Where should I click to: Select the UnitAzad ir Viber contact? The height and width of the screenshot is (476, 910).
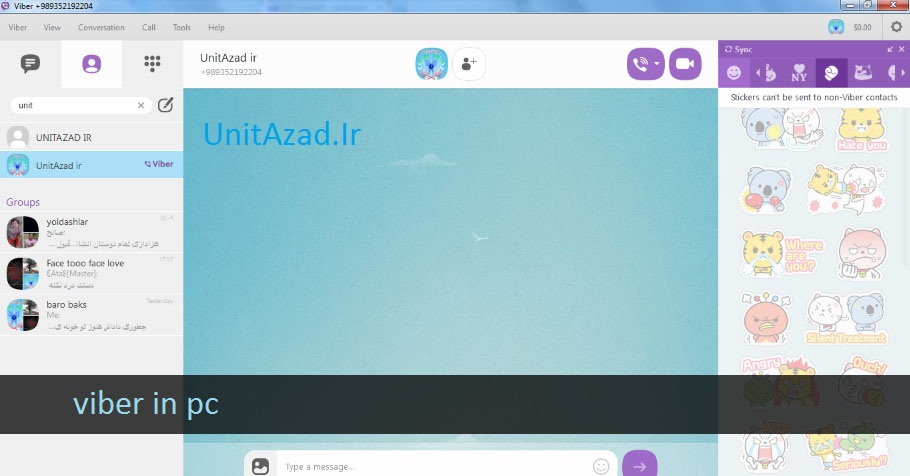click(x=92, y=165)
